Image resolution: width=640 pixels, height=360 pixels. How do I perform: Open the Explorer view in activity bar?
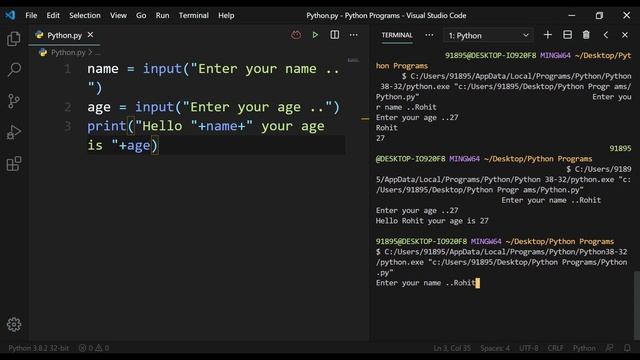pos(14,39)
